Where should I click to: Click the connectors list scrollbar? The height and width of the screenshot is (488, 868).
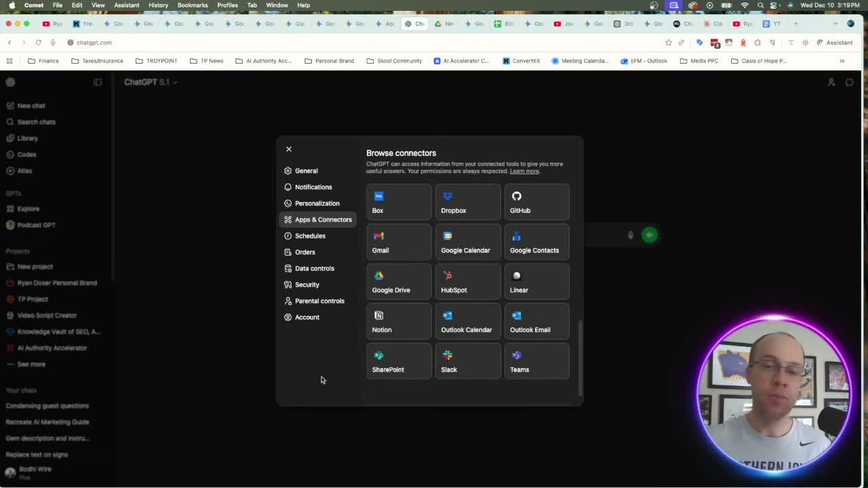click(580, 358)
